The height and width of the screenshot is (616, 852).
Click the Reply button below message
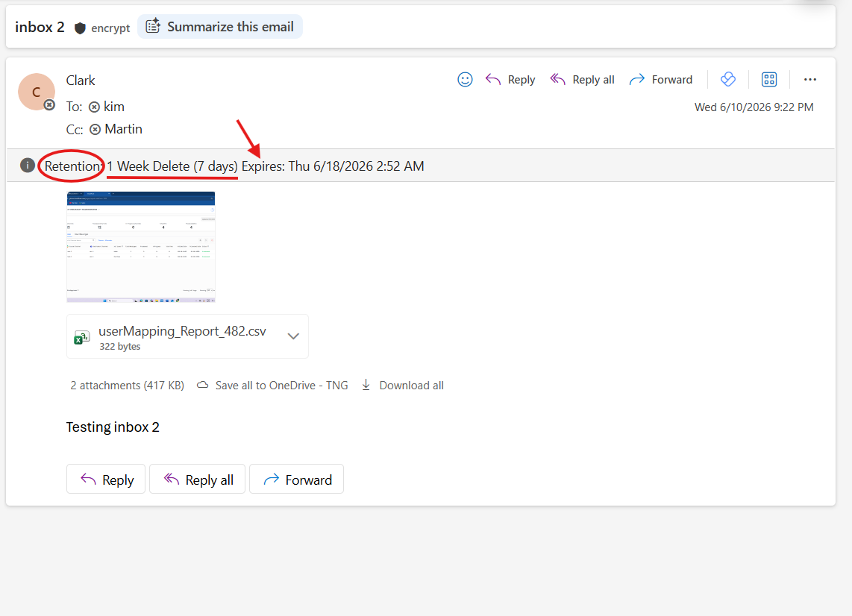coord(106,479)
